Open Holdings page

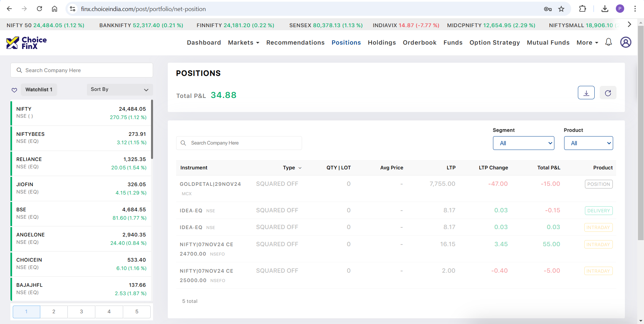(x=382, y=43)
